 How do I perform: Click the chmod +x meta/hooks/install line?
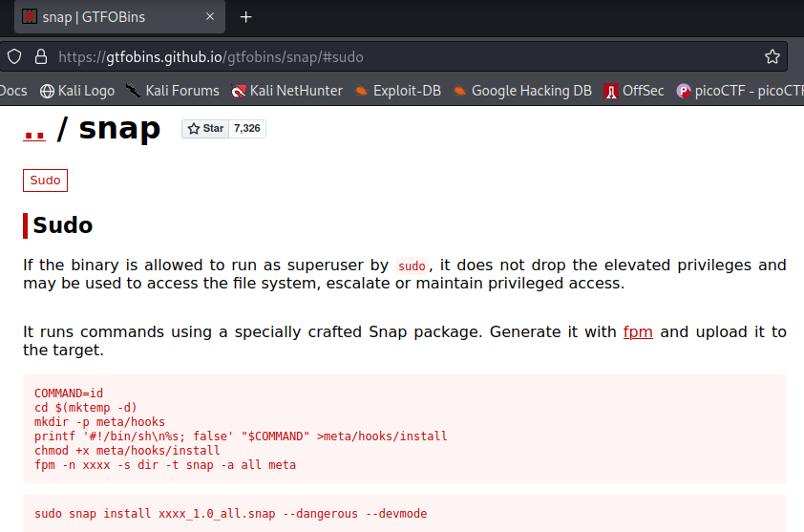[x=127, y=451]
